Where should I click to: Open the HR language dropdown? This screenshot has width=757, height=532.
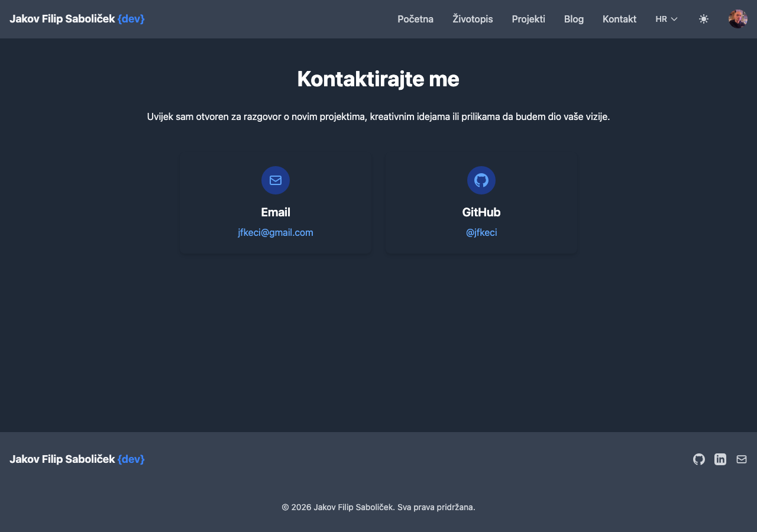(666, 19)
